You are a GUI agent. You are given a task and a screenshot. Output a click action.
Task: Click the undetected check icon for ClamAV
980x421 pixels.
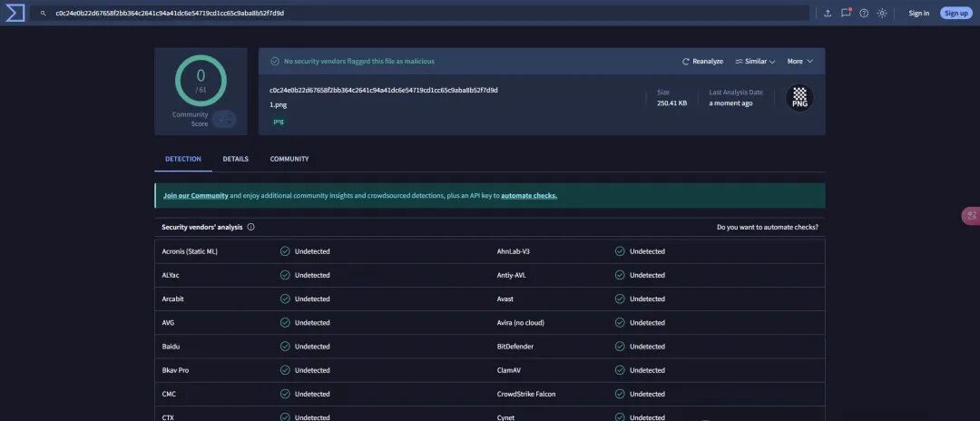620,370
